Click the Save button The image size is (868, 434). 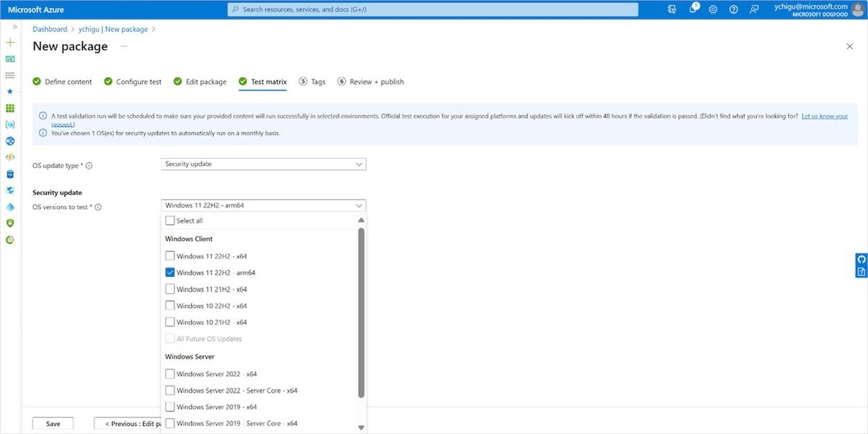(53, 424)
